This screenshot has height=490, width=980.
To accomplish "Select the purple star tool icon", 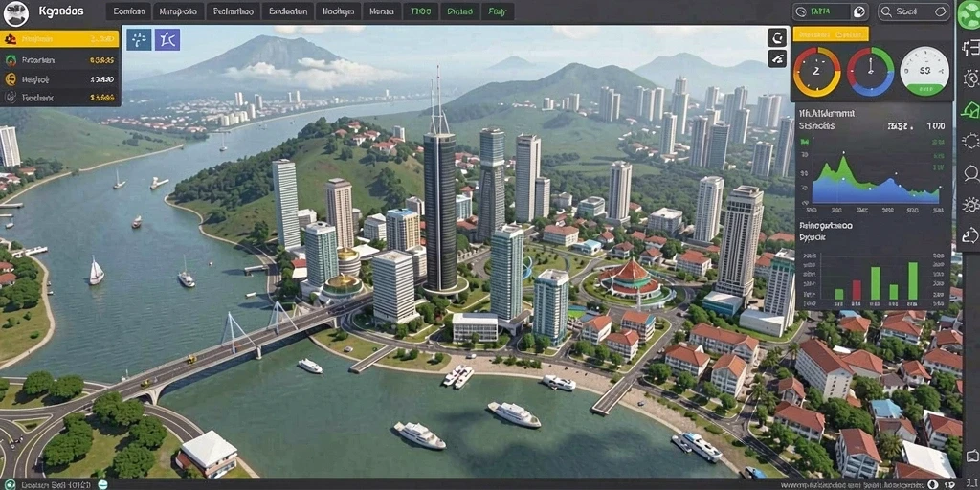I will tap(167, 39).
